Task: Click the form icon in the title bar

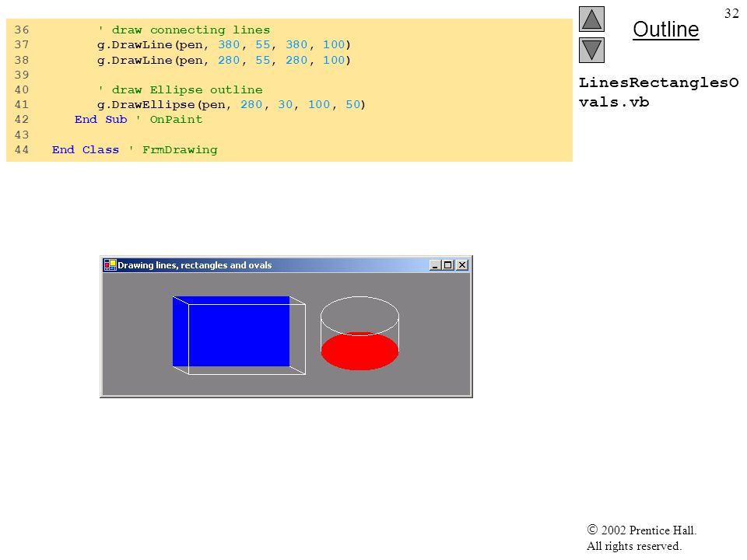Action: click(110, 264)
